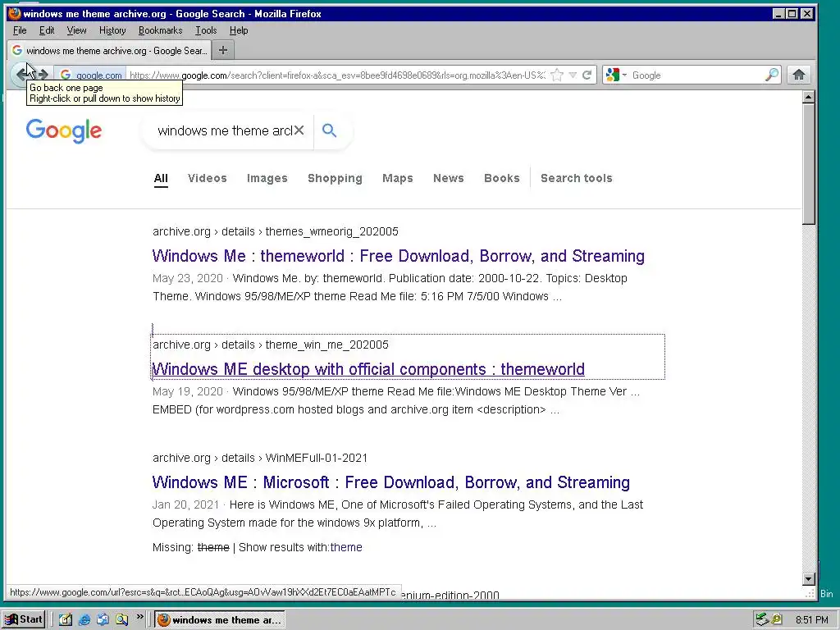Click google.com site identity badge

90,75
